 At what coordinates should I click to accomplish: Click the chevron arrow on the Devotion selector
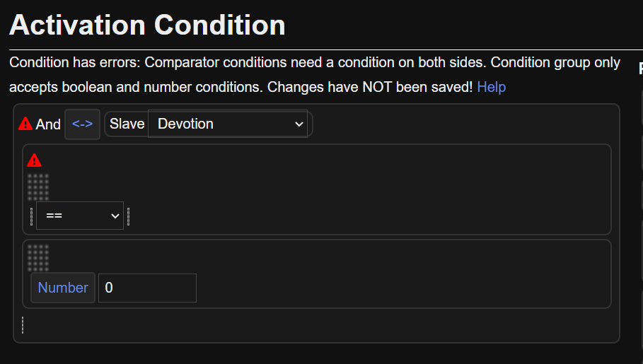click(x=298, y=124)
